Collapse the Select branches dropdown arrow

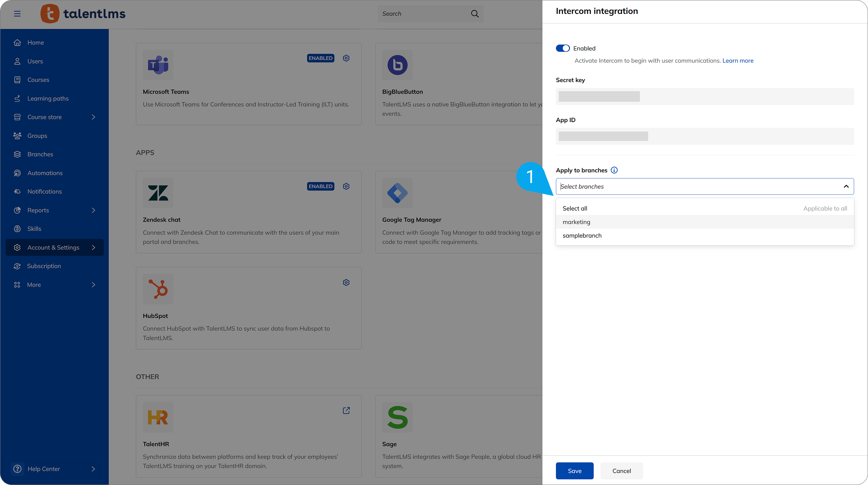tap(846, 187)
